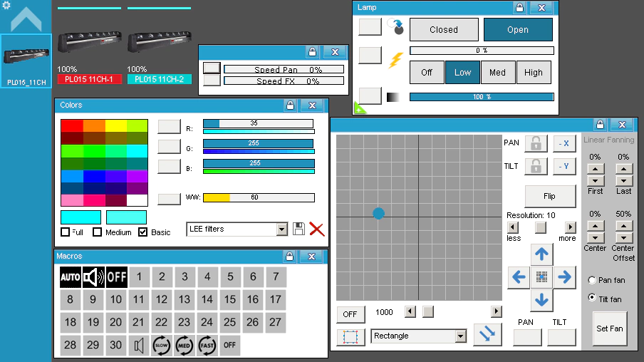
Task: Enable the Full color palette checkbox
Action: 65,232
